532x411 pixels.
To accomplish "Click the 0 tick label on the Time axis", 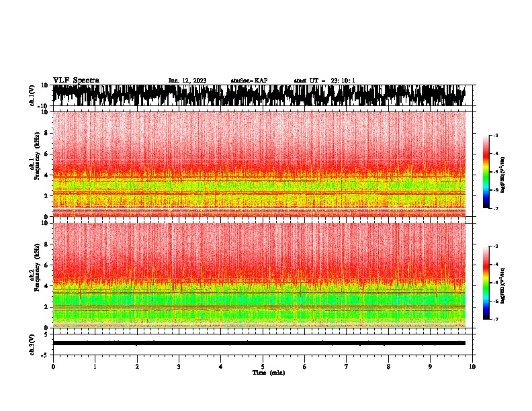I will [53, 367].
